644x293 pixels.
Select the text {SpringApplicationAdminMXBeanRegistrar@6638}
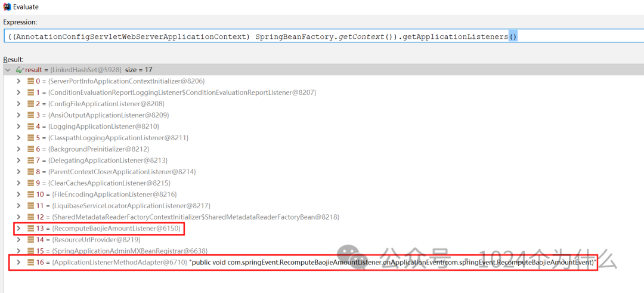tap(130, 251)
